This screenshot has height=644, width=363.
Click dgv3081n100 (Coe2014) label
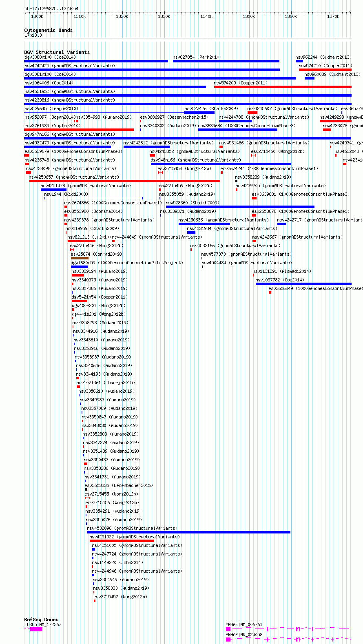[x=50, y=74]
